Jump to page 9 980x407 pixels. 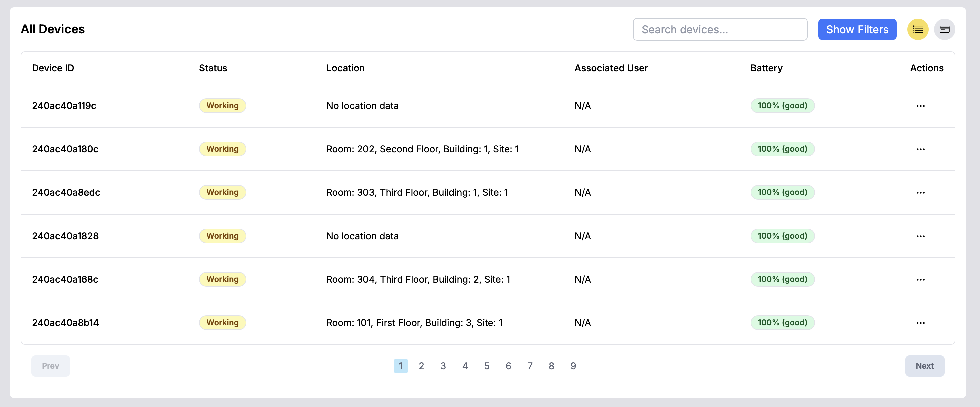573,366
